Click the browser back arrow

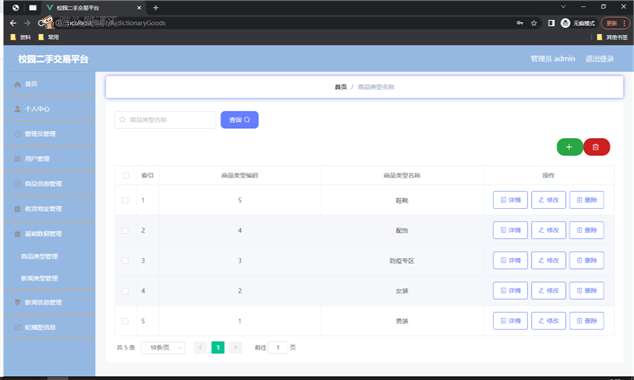pos(13,23)
